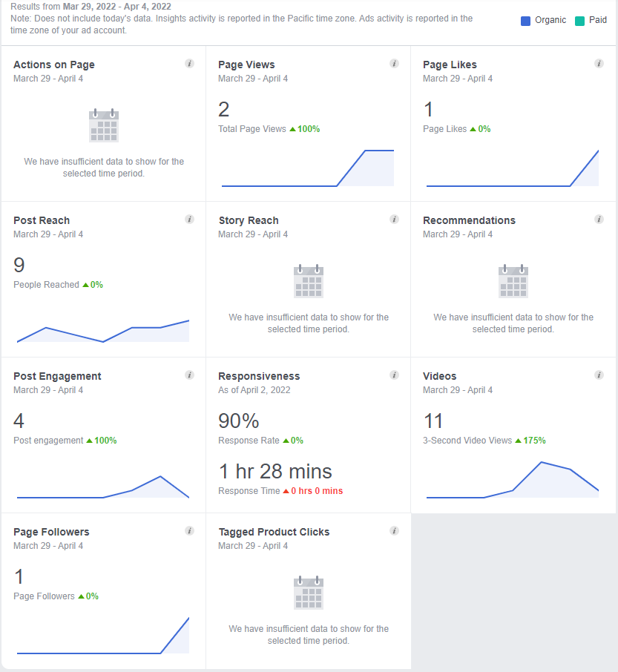
Task: Open the Recommendations info icon
Action: coord(599,220)
